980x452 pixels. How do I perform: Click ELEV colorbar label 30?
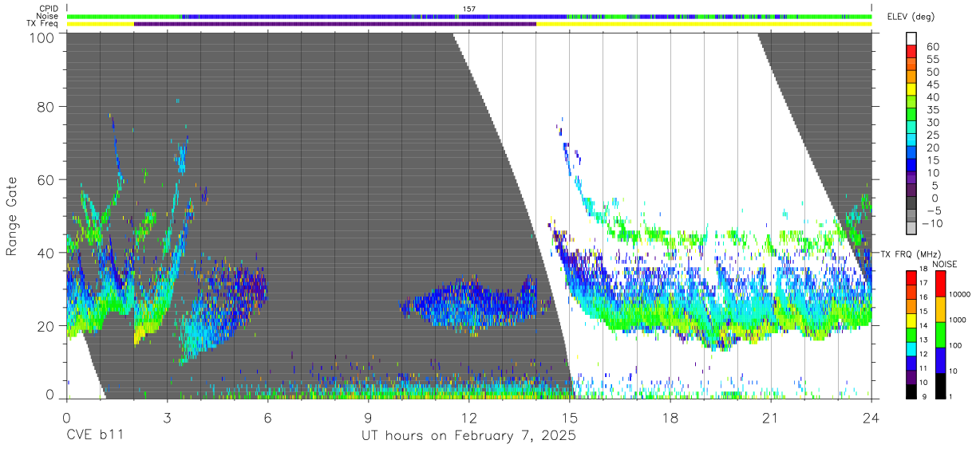(933, 122)
